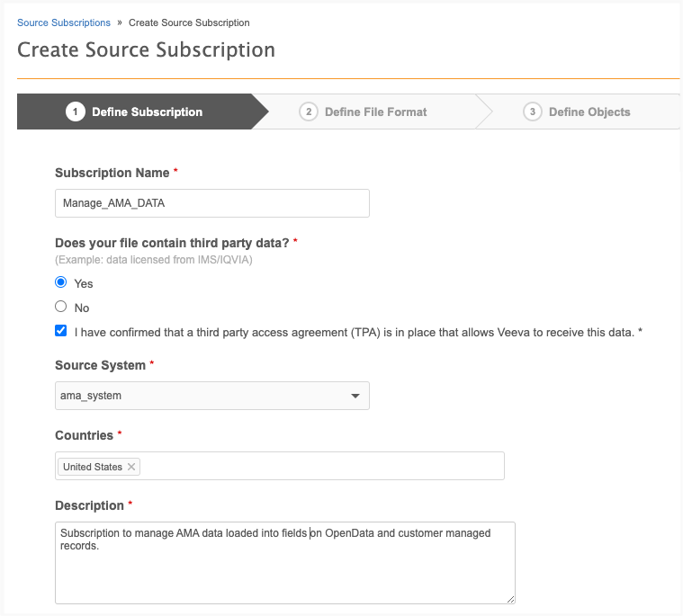Click the Source System dropdown arrow
683x616 pixels.
coord(355,396)
